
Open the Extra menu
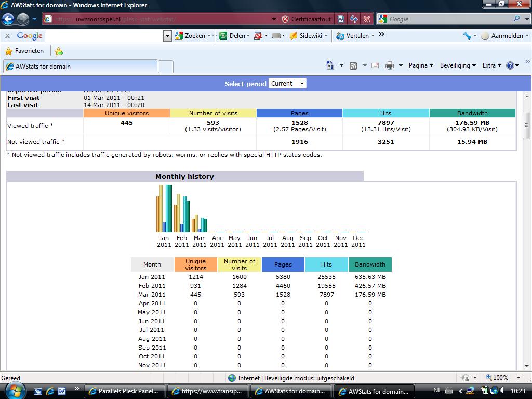[x=491, y=65]
